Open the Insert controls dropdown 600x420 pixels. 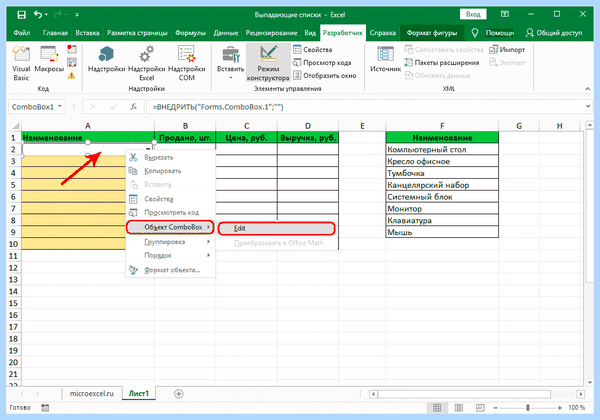point(230,63)
